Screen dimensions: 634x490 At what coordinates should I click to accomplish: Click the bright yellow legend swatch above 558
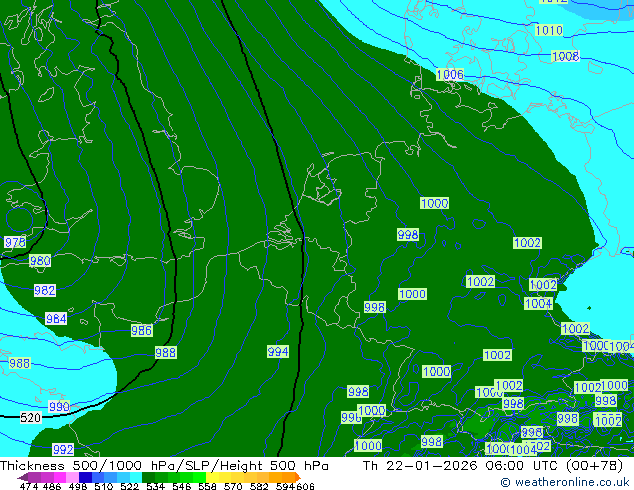click(212, 477)
